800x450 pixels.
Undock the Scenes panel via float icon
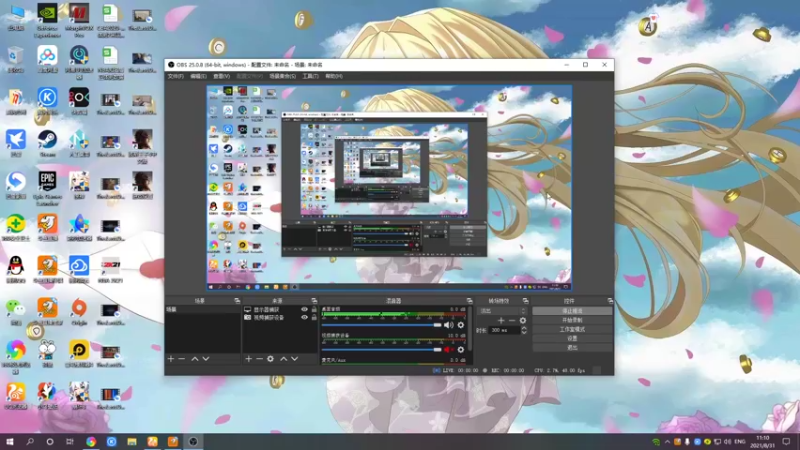click(x=237, y=301)
